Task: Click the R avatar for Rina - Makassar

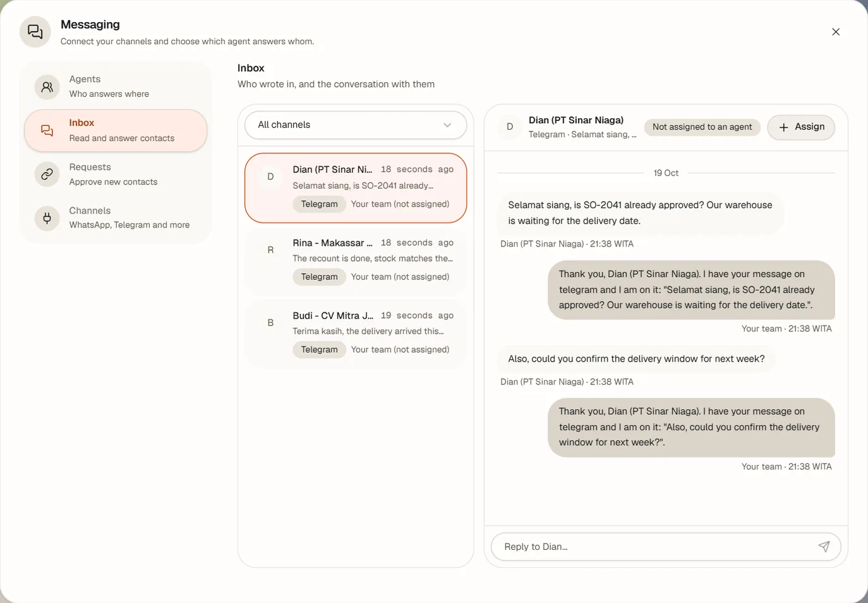Action: [x=270, y=250]
